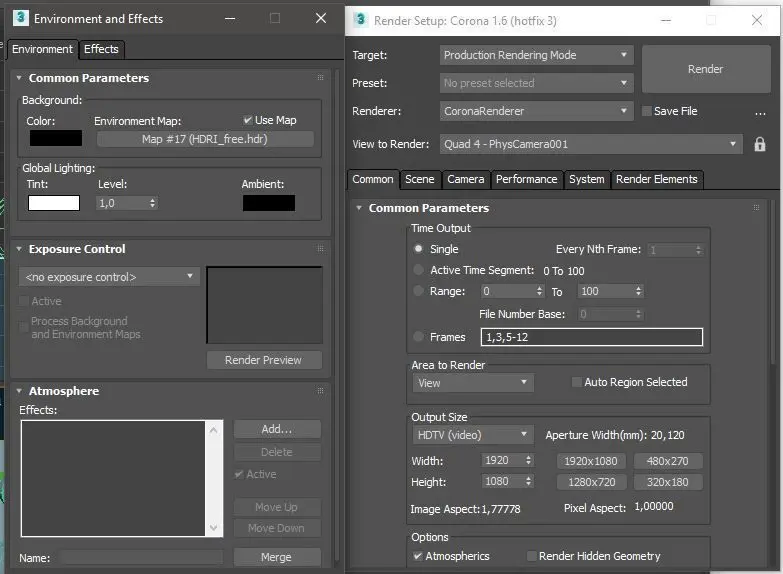
Task: Click the Effects list scroll down arrow
Action: [x=213, y=528]
